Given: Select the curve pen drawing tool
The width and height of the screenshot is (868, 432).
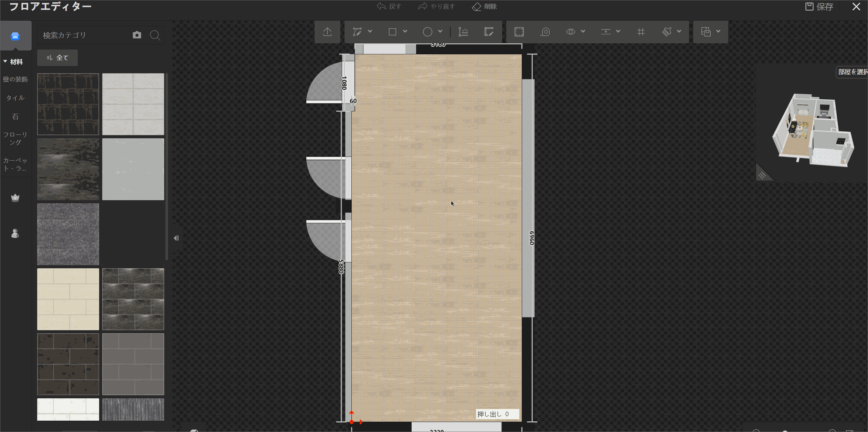Looking at the screenshot, I should pos(357,32).
